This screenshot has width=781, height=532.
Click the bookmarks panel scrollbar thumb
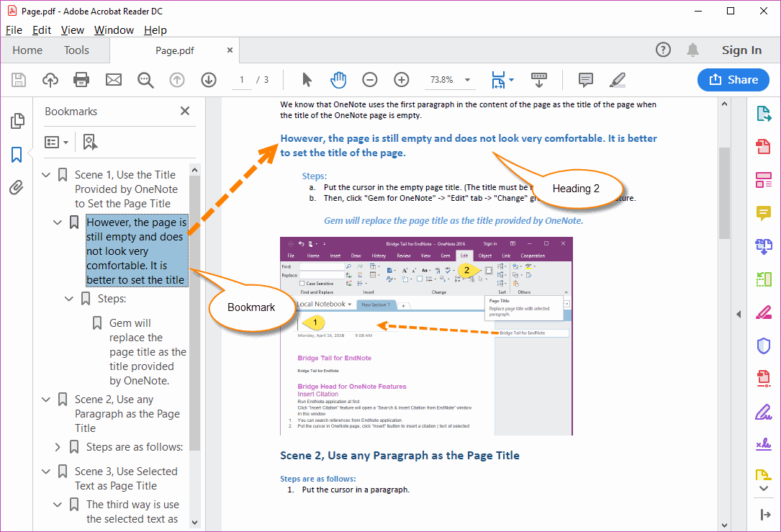[x=195, y=314]
